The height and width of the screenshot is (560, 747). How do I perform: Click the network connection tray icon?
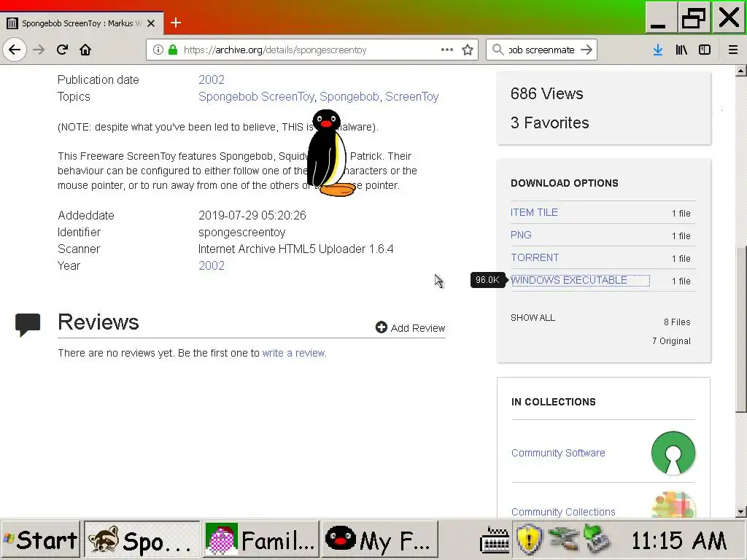click(x=563, y=540)
